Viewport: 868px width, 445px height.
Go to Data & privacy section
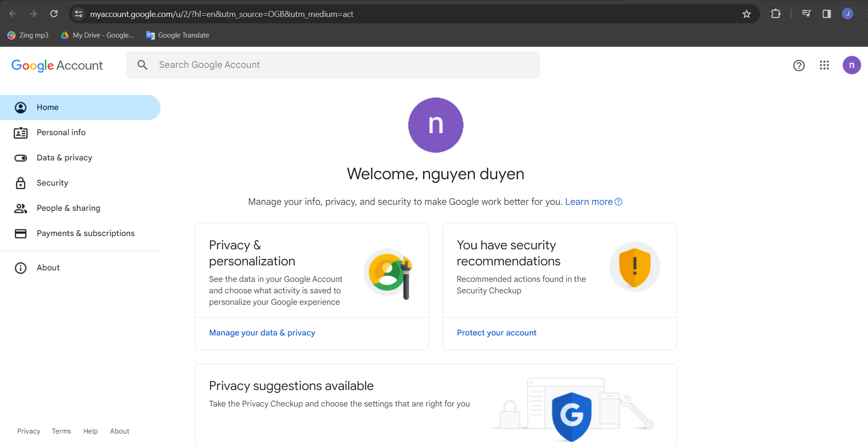(64, 158)
